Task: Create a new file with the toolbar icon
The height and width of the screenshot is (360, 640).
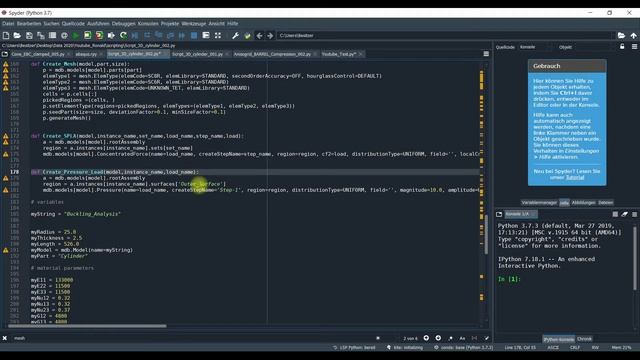Action: tap(6, 36)
